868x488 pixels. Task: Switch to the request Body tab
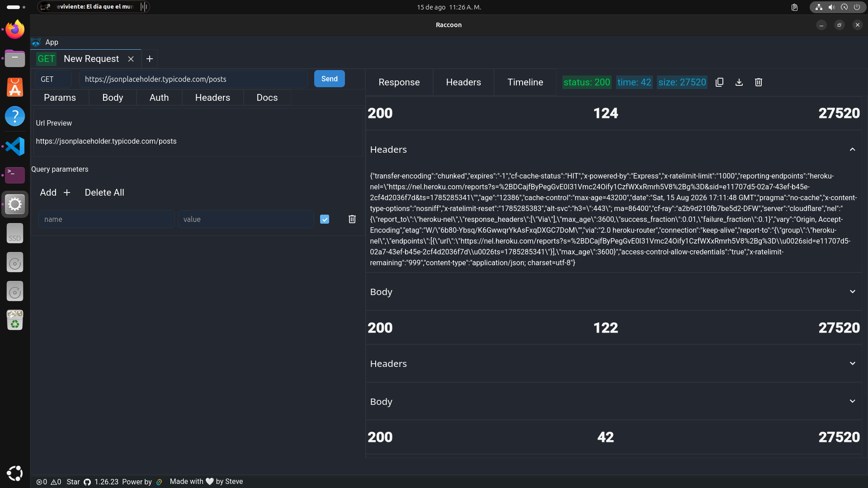[113, 98]
